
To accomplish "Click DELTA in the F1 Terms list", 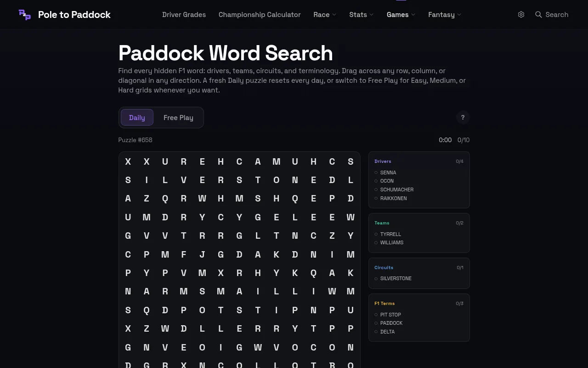I will [x=387, y=332].
